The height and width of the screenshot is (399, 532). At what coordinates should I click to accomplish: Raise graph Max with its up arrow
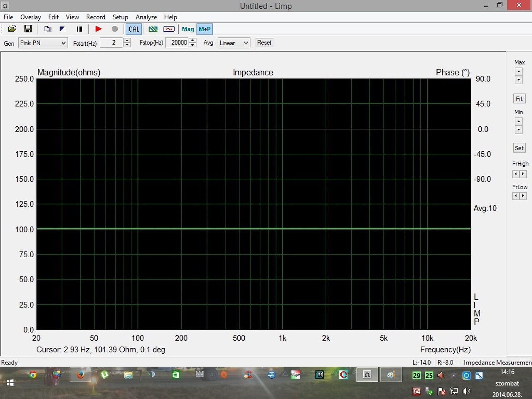(x=519, y=71)
